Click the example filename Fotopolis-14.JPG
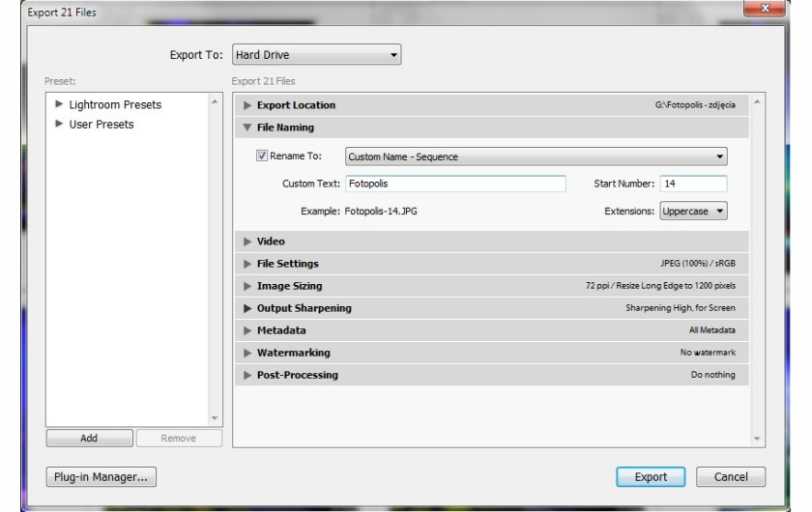Viewport: 812px width, 512px height. coord(381,212)
